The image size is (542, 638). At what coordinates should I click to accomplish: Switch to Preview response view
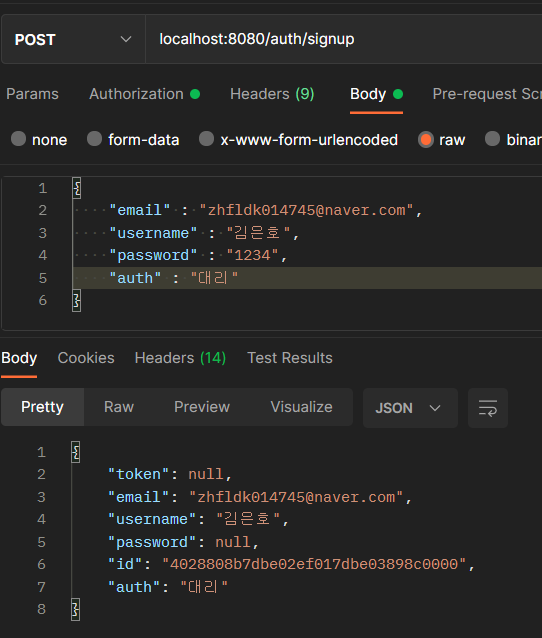(x=202, y=407)
